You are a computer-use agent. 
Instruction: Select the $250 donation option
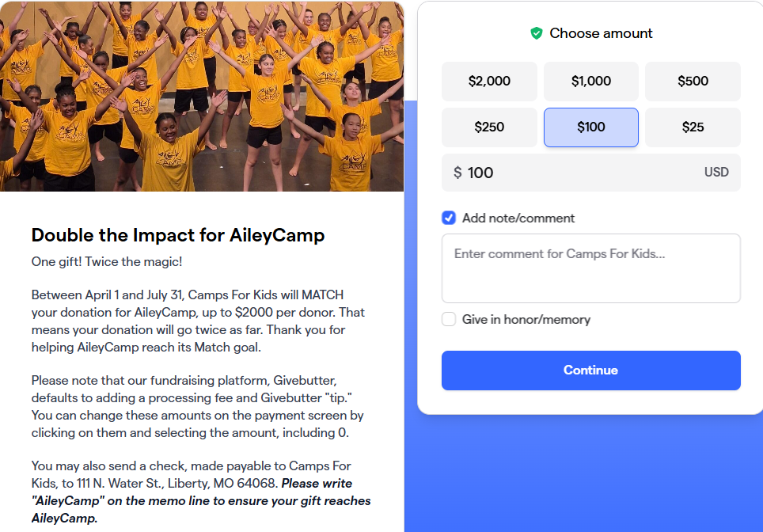point(489,127)
